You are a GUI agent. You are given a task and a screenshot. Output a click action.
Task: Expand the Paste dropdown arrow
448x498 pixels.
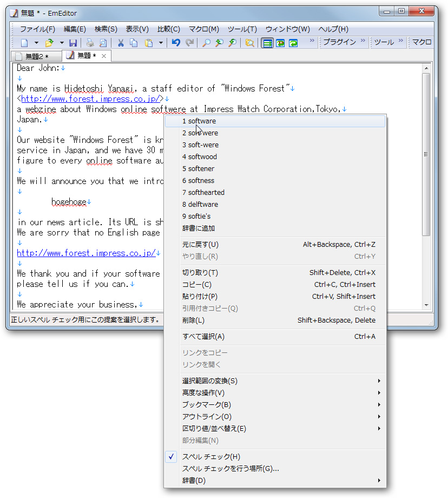click(x=161, y=43)
